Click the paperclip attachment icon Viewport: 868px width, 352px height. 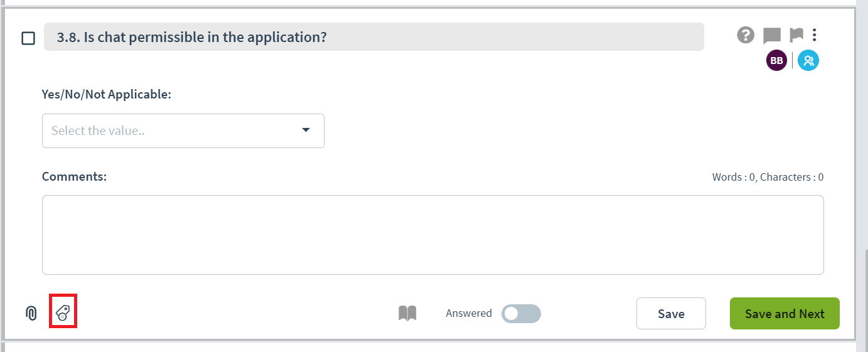[x=31, y=312]
